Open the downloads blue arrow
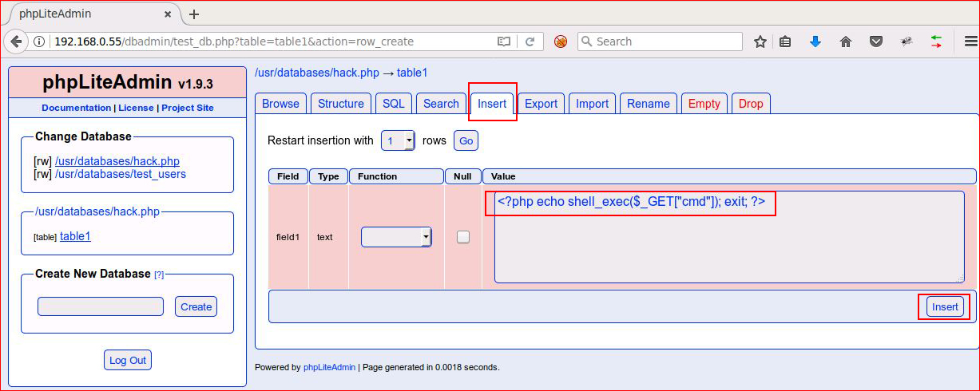Image resolution: width=980 pixels, height=391 pixels. pyautogui.click(x=815, y=41)
